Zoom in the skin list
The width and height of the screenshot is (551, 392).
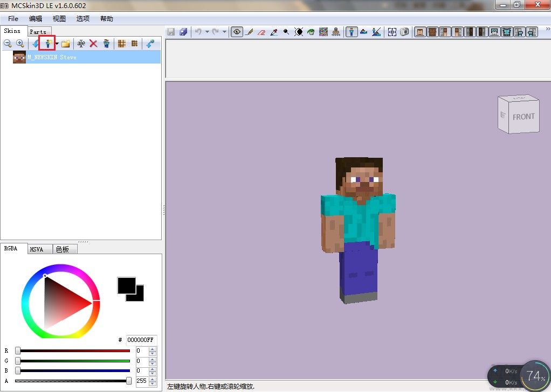click(x=20, y=44)
